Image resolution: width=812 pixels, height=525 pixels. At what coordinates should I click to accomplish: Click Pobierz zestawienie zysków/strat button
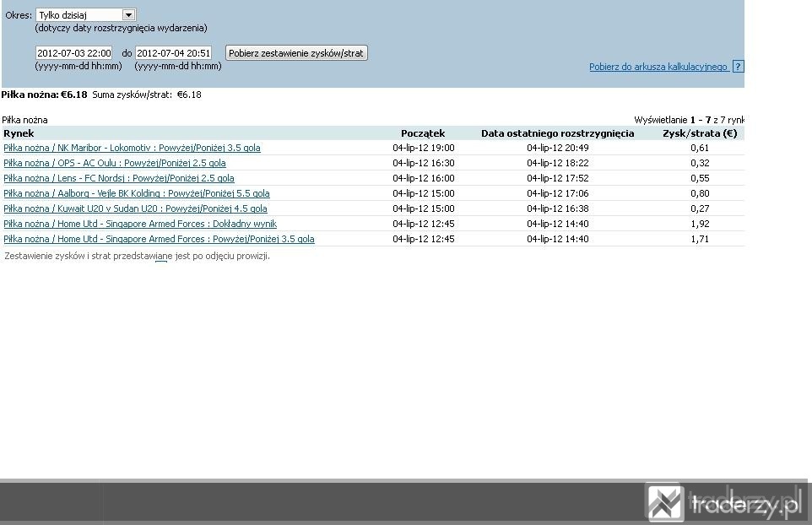pyautogui.click(x=296, y=53)
